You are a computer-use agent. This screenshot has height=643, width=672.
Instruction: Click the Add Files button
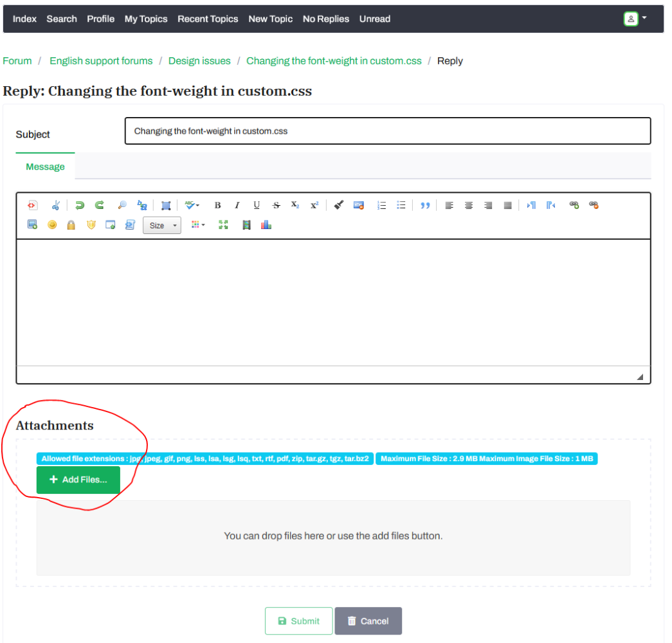[x=78, y=480]
